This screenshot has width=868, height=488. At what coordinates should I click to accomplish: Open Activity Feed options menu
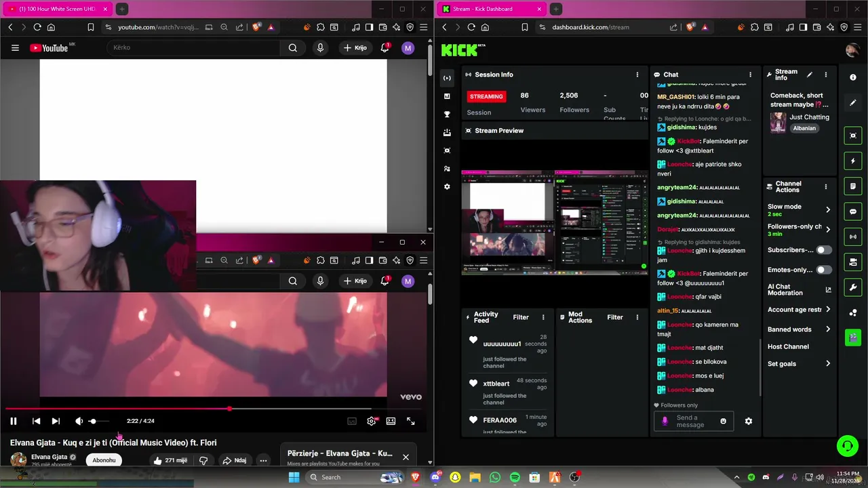pyautogui.click(x=543, y=317)
